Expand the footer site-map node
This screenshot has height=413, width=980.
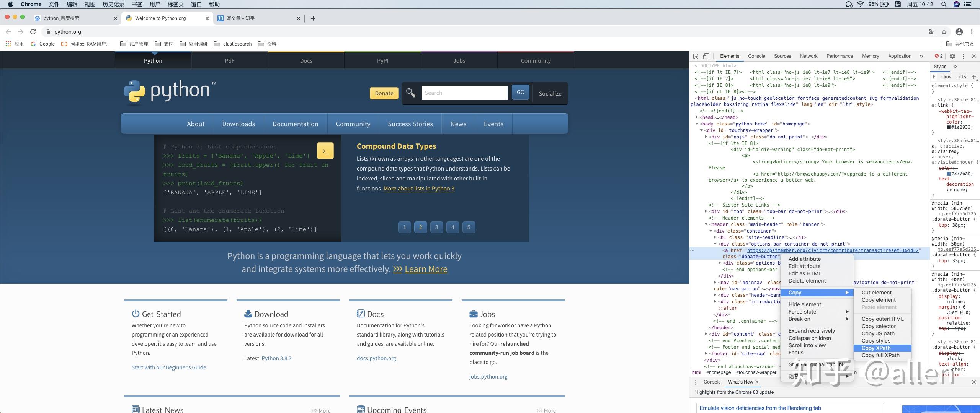point(706,354)
